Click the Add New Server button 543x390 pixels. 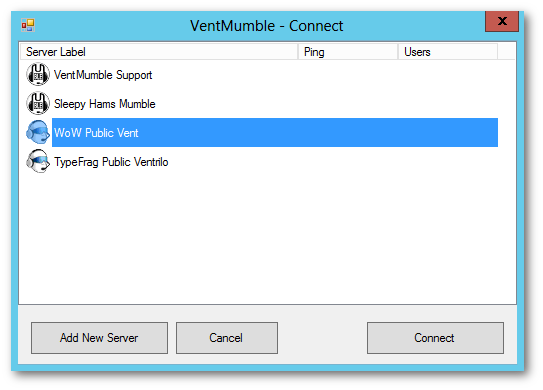(99, 338)
